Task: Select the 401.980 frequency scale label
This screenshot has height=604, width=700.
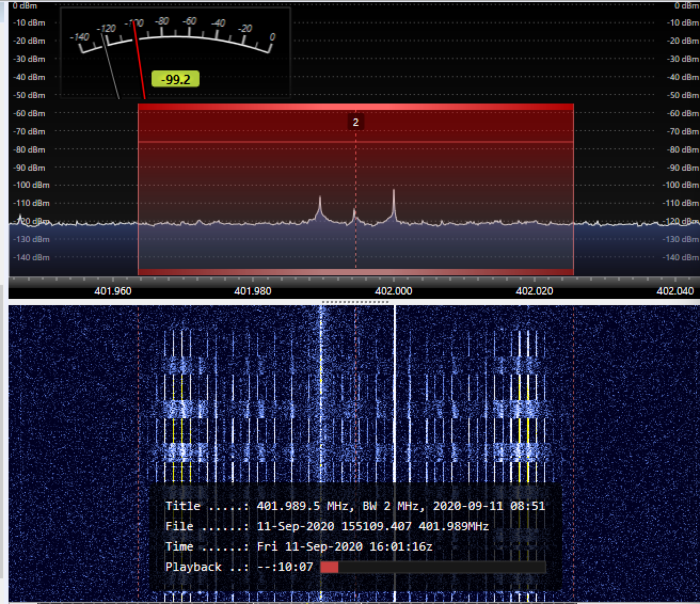Action: 252,291
